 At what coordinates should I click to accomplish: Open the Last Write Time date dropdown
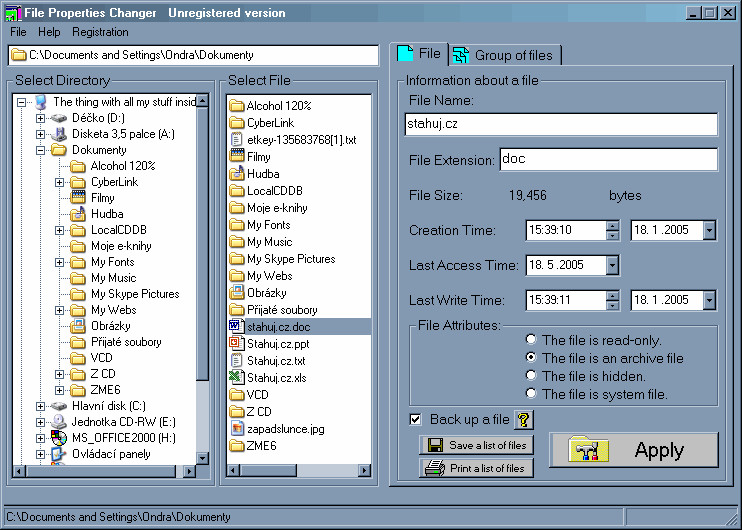(x=709, y=300)
